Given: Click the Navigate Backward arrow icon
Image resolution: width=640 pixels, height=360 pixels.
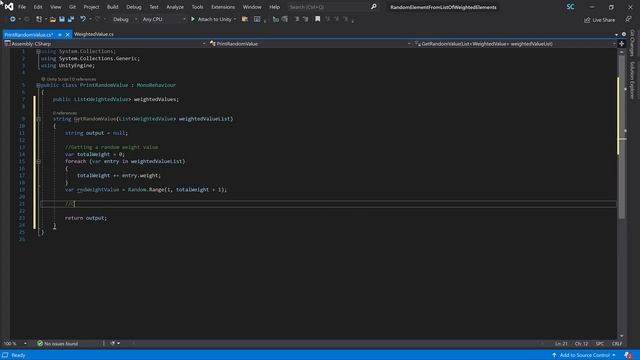Looking at the screenshot, I should tap(13, 19).
